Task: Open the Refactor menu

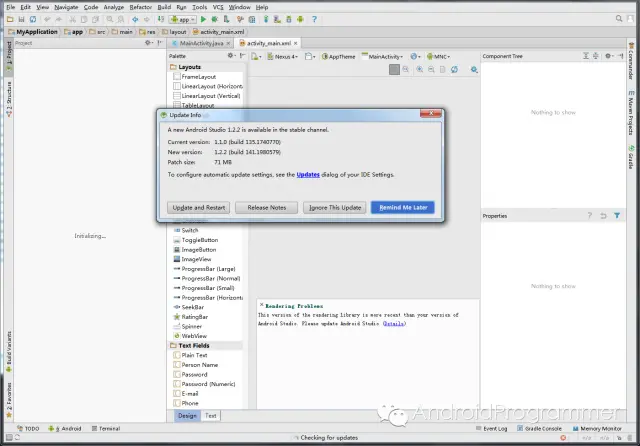Action: coord(140,7)
